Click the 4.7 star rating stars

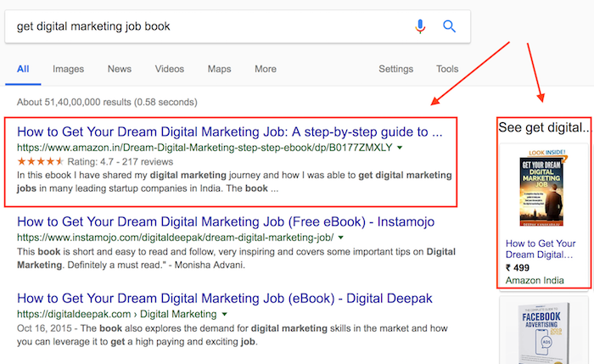point(40,162)
